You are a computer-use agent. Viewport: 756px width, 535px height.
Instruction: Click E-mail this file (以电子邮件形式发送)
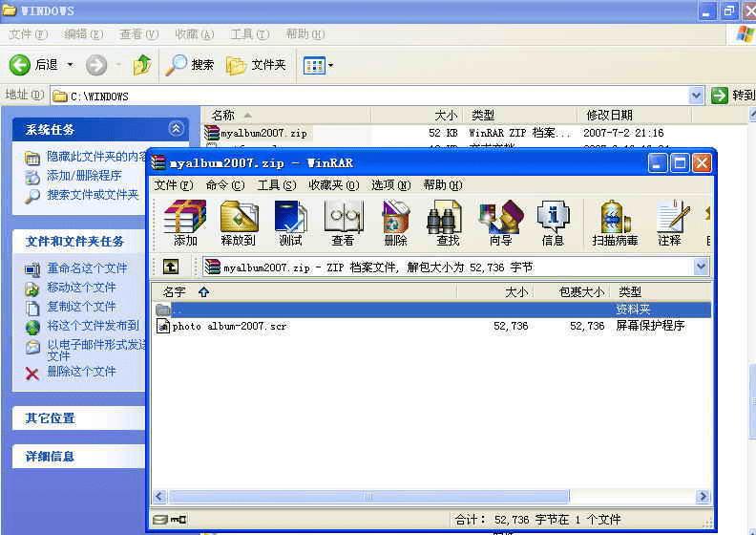pos(95,351)
